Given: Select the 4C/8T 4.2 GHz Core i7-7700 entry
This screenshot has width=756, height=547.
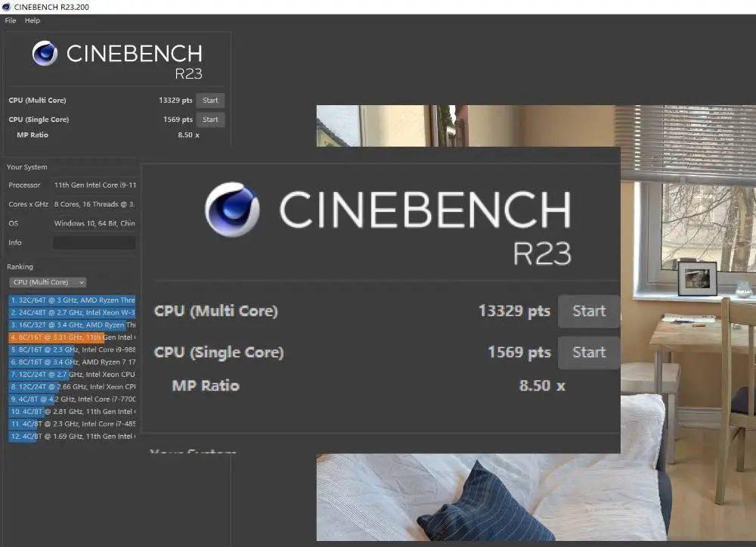Looking at the screenshot, I should pyautogui.click(x=73, y=399).
